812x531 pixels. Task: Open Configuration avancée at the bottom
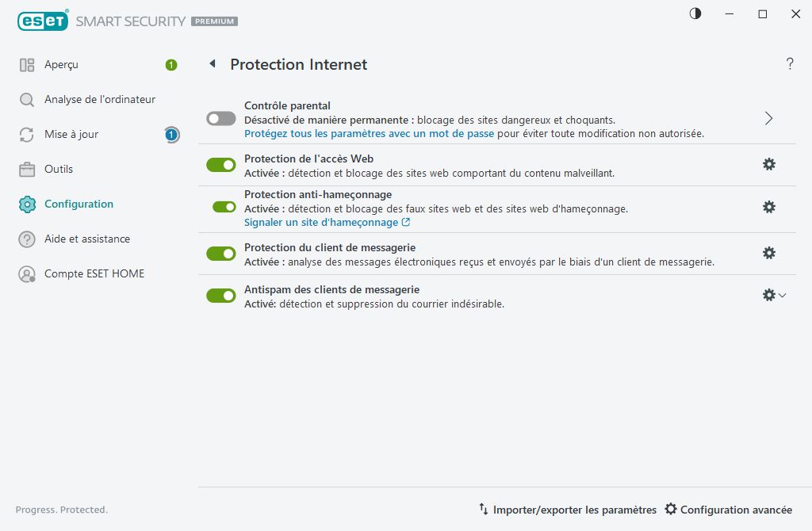pyautogui.click(x=728, y=510)
